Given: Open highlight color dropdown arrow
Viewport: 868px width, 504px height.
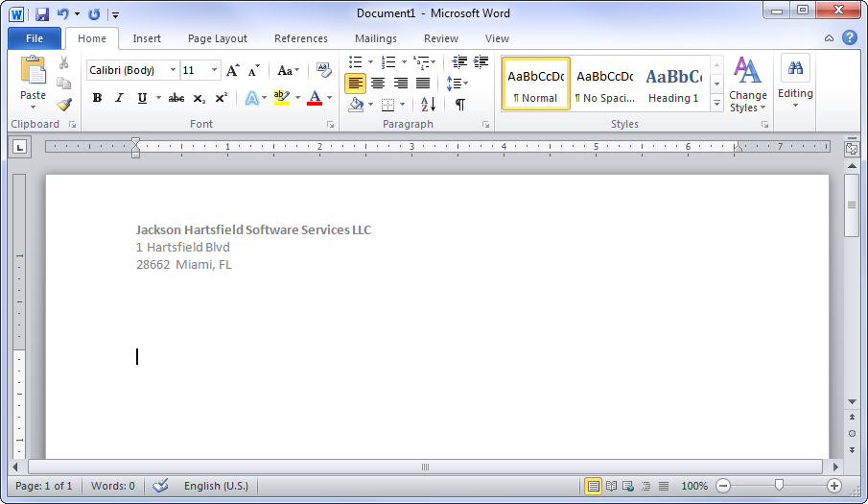Looking at the screenshot, I should point(298,98).
